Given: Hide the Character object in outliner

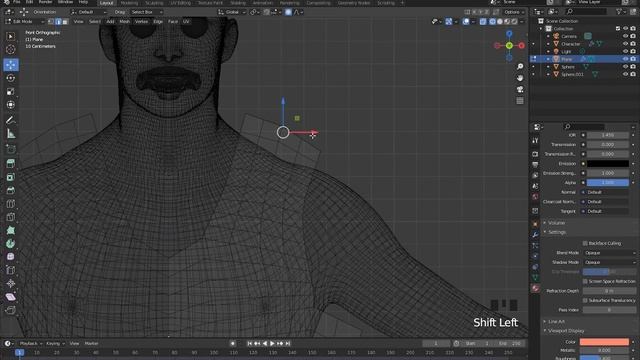Looking at the screenshot, I should click(x=625, y=44).
